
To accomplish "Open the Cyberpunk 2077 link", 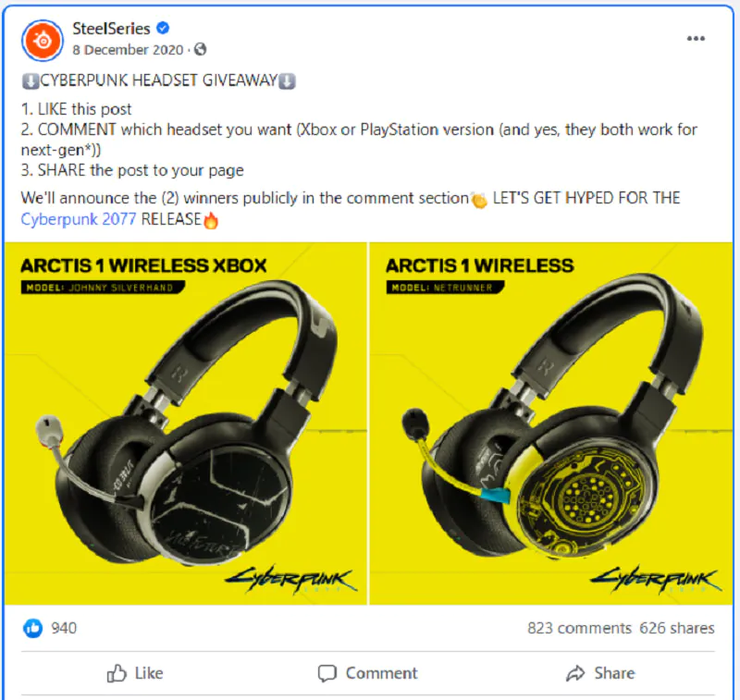I will pos(79,219).
